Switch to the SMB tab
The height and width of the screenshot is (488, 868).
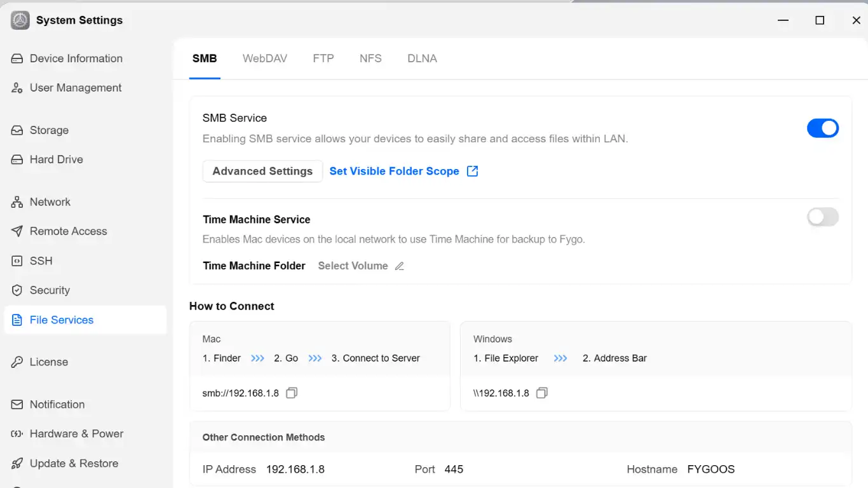point(205,58)
